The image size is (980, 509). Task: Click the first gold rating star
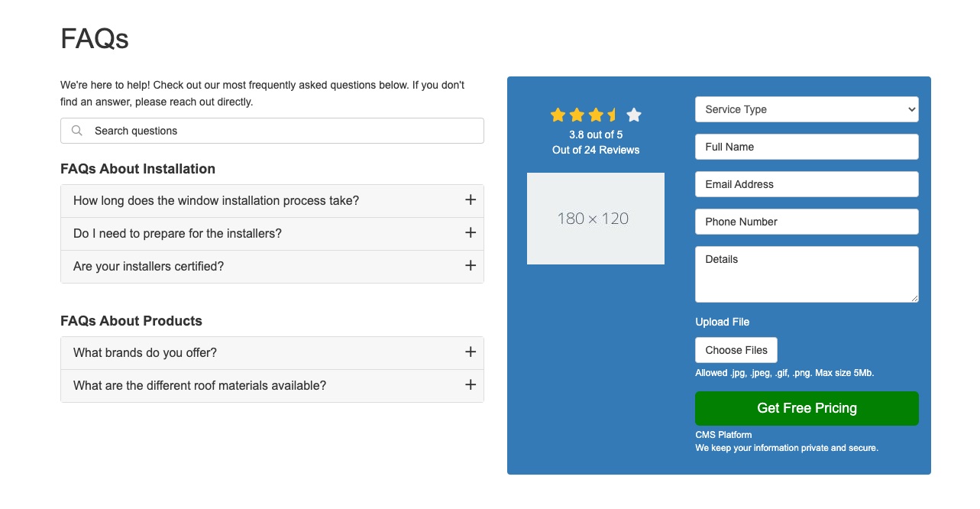point(558,115)
